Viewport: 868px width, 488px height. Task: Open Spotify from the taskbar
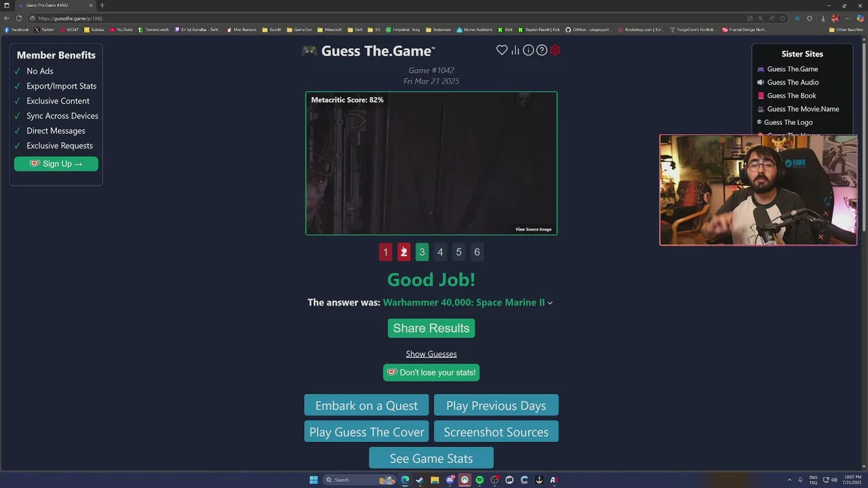tap(479, 480)
